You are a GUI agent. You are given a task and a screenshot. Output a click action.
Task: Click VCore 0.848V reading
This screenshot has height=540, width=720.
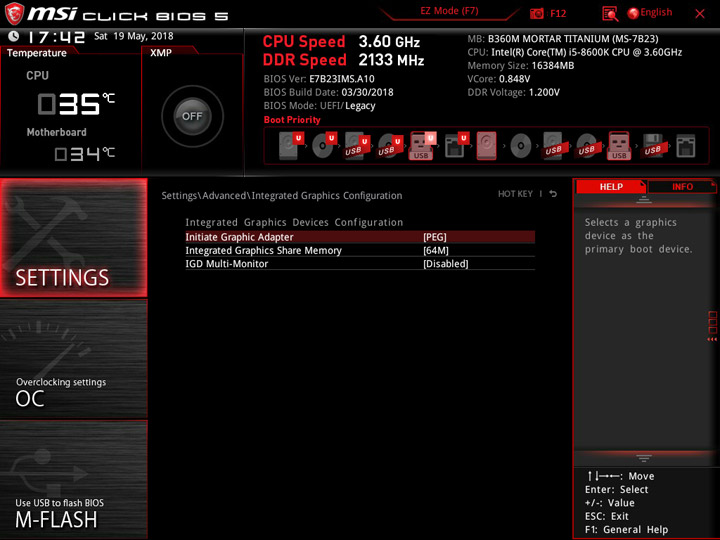pos(499,79)
